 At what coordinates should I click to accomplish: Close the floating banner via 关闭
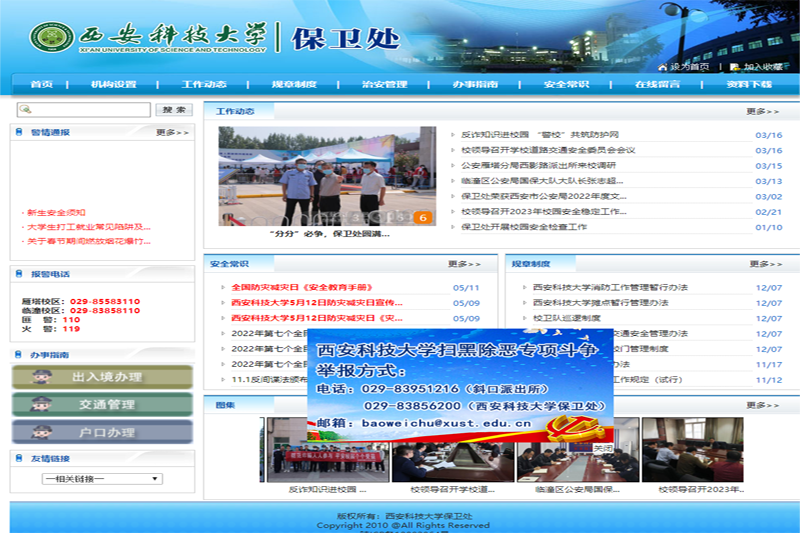tap(602, 448)
